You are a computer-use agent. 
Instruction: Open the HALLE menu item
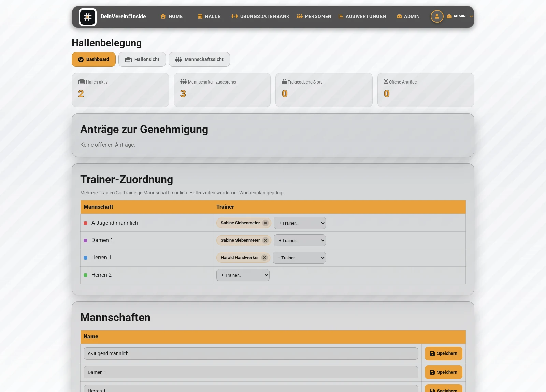[209, 16]
